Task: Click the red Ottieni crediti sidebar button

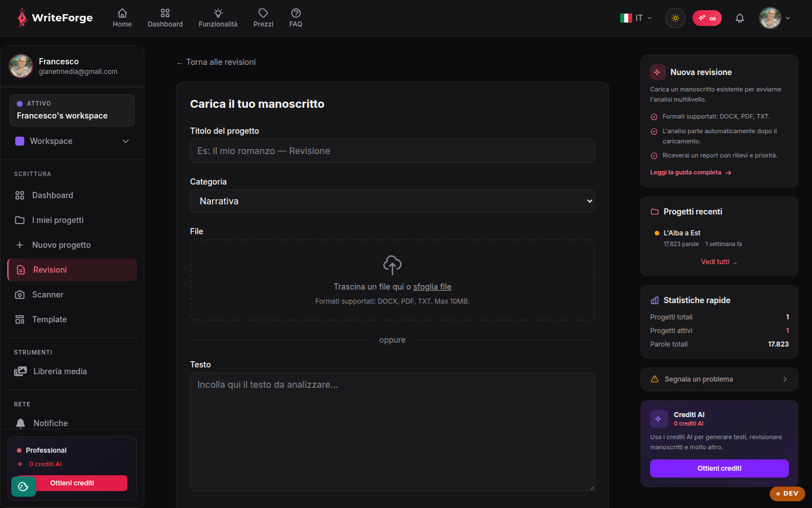Action: 72,483
